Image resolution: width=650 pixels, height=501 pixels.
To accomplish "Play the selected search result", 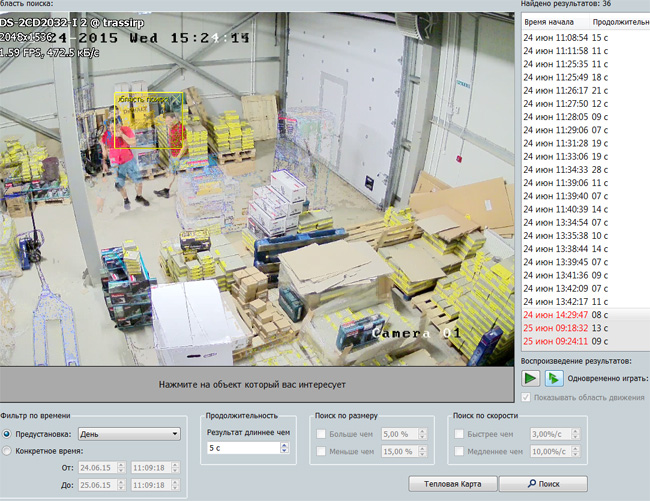I will pos(531,378).
